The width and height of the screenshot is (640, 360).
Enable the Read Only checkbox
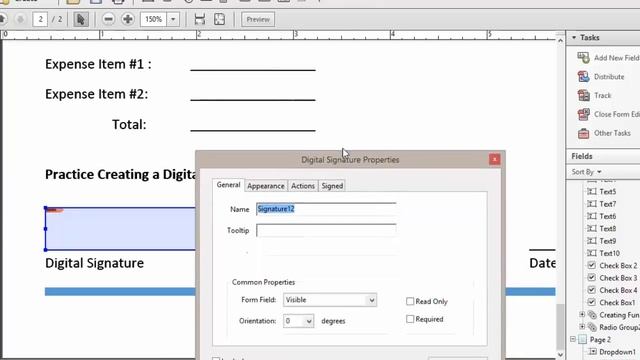[x=410, y=301]
